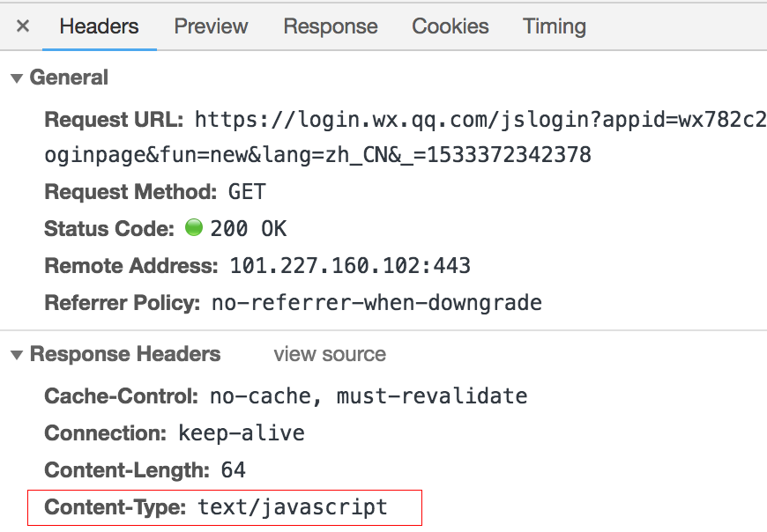Click the Remote Address IP value
The width and height of the screenshot is (767, 532).
[x=350, y=265]
